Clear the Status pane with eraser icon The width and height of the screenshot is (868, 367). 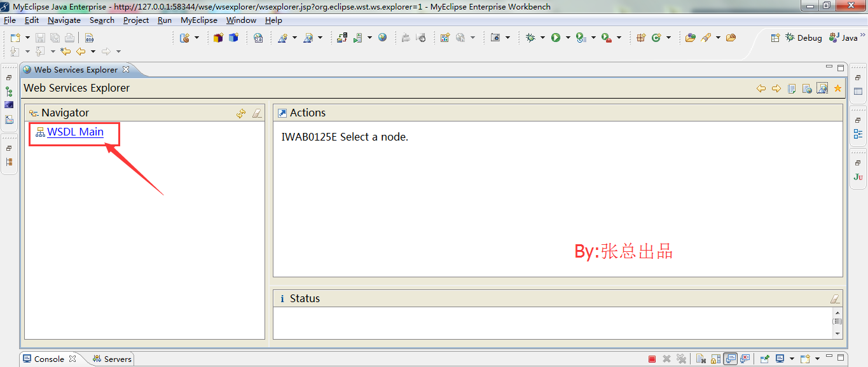(x=834, y=299)
